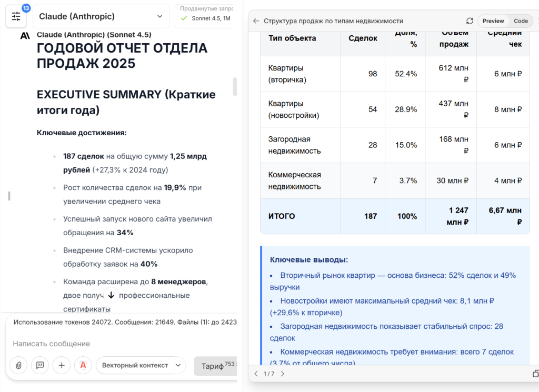Open the Claude (Anthropic) model dropdown
The width and height of the screenshot is (539, 392).
pyautogui.click(x=101, y=16)
